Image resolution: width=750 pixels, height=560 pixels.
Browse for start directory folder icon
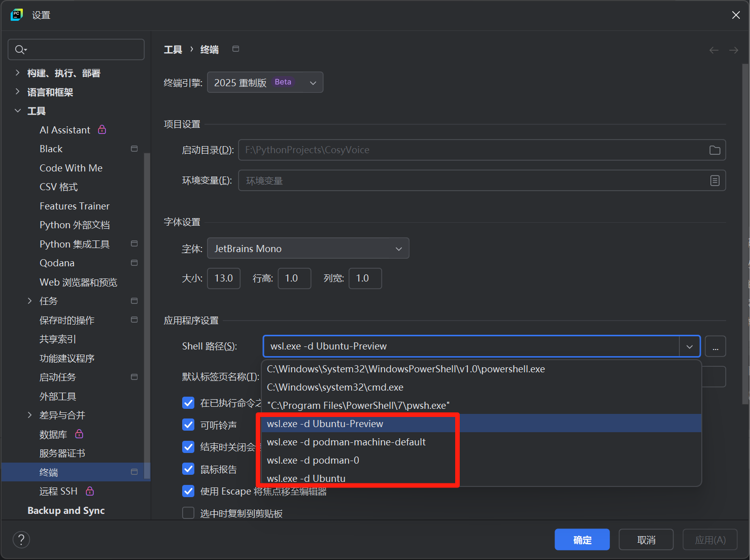715,150
